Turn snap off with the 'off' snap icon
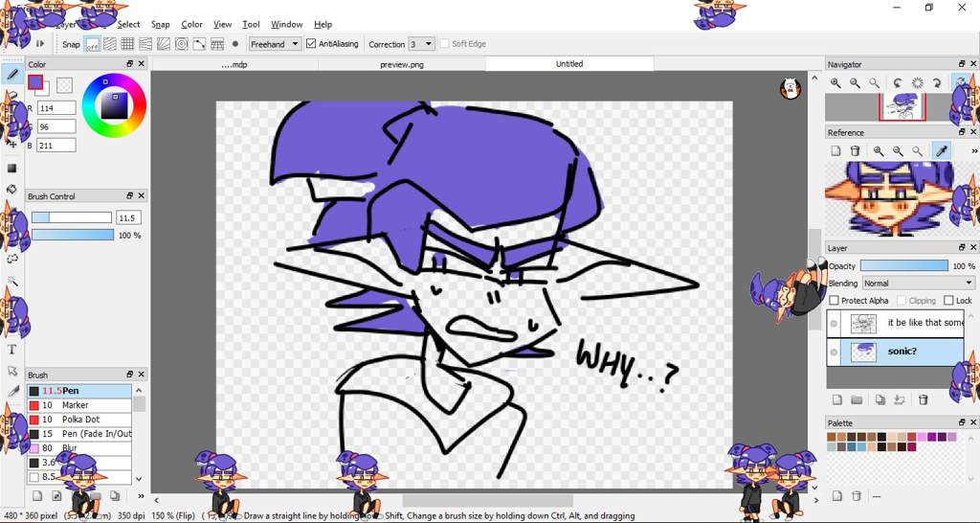980x523 pixels. click(92, 44)
